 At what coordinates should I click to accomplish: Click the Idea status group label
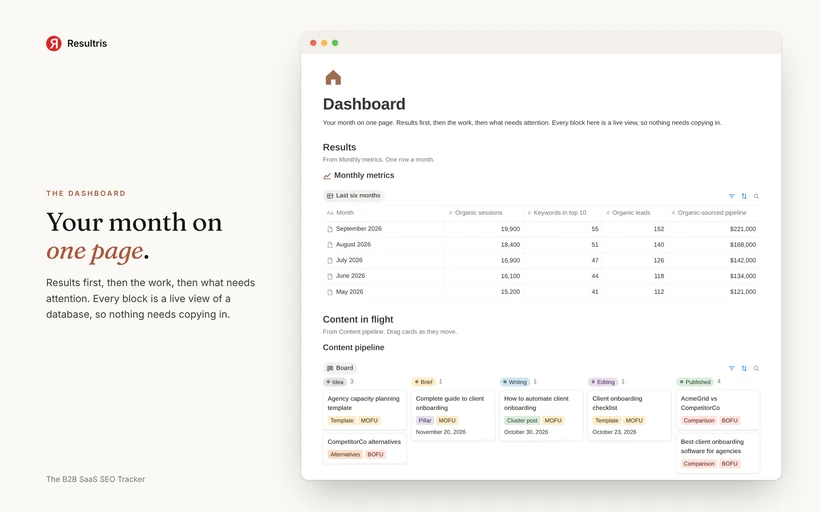pos(335,382)
